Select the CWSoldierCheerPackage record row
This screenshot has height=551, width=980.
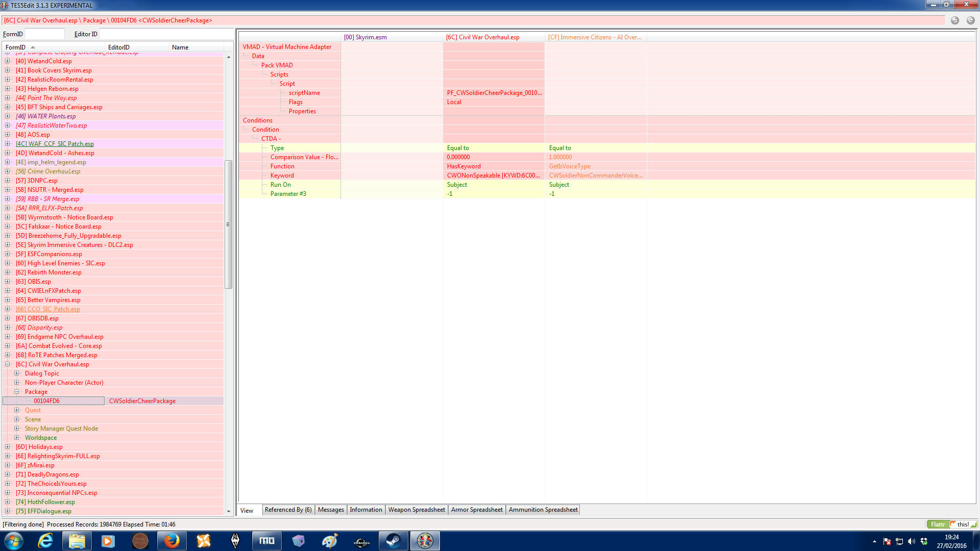(142, 401)
